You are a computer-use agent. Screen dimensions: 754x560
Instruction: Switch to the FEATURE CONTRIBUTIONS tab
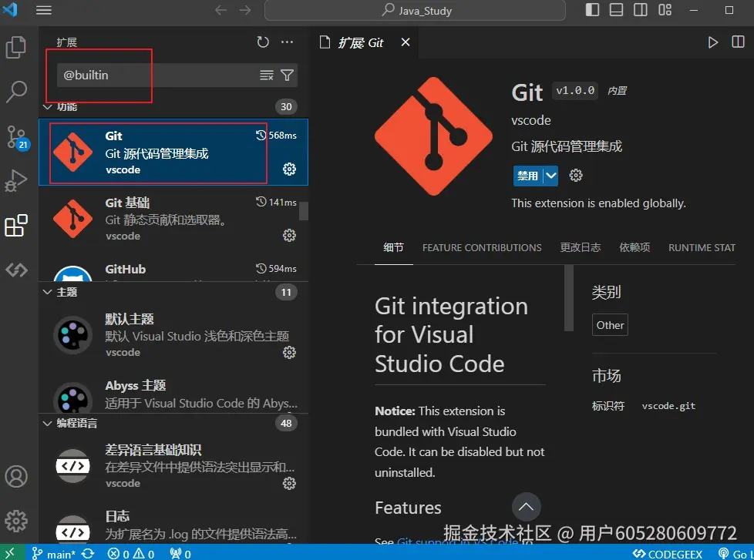point(482,247)
